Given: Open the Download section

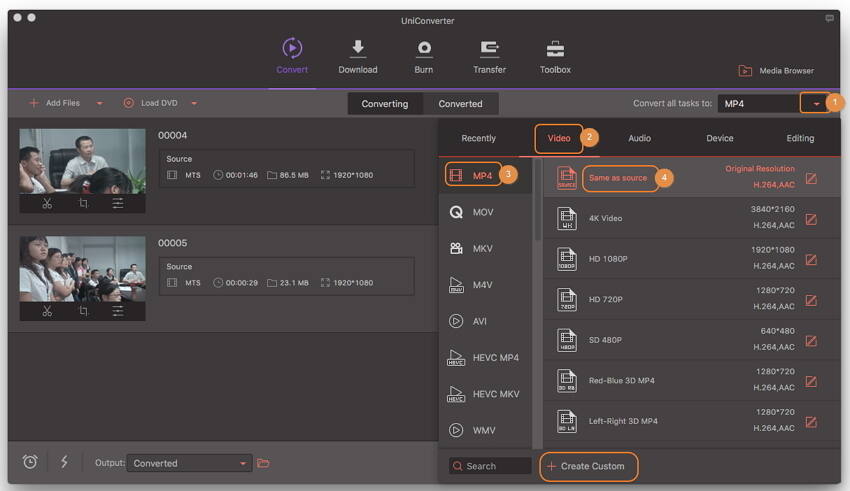Looking at the screenshot, I should (x=358, y=56).
